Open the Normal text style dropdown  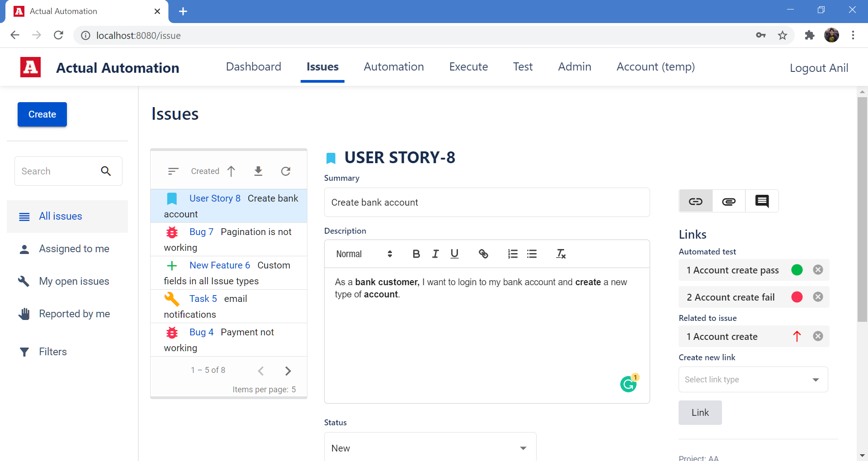point(364,254)
